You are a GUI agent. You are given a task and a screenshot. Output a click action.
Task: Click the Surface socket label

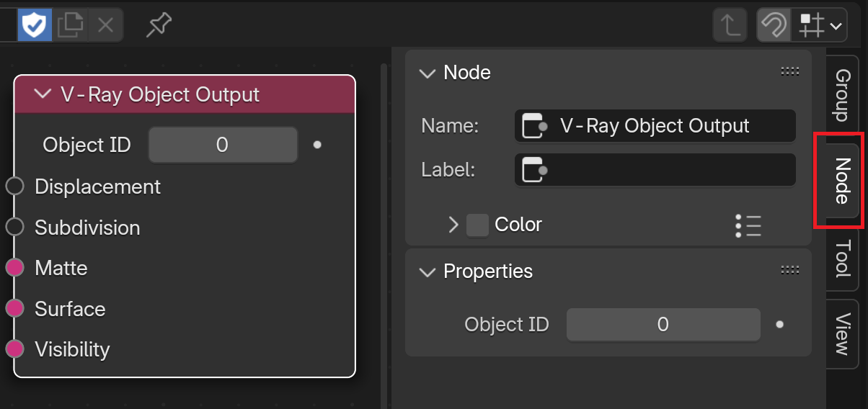point(70,309)
